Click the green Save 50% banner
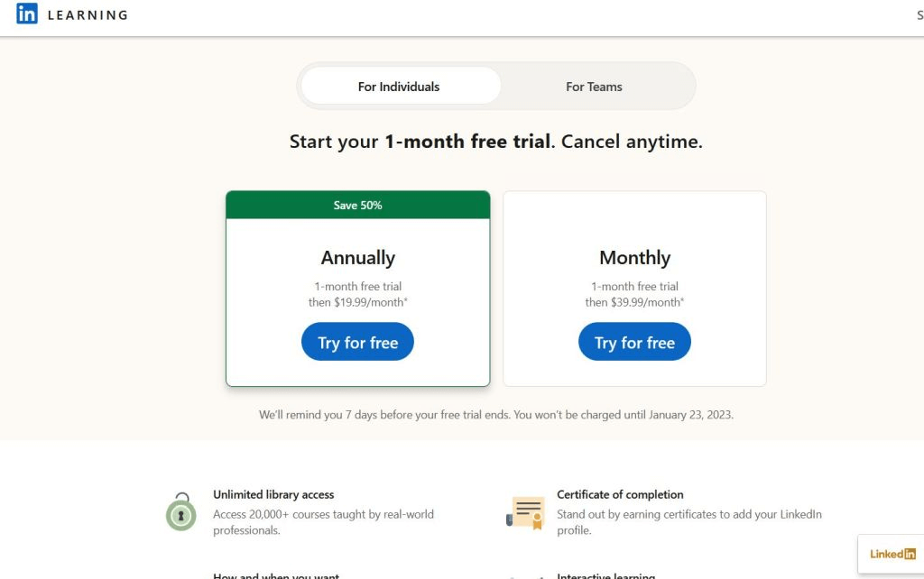Viewport: 924px width, 579px height. tap(357, 206)
